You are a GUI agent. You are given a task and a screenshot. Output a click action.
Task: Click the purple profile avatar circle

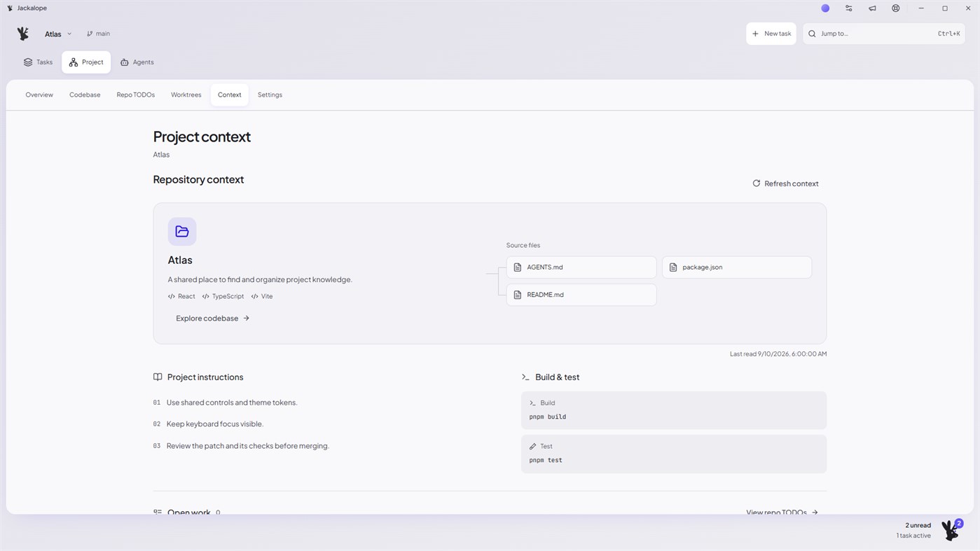point(825,8)
